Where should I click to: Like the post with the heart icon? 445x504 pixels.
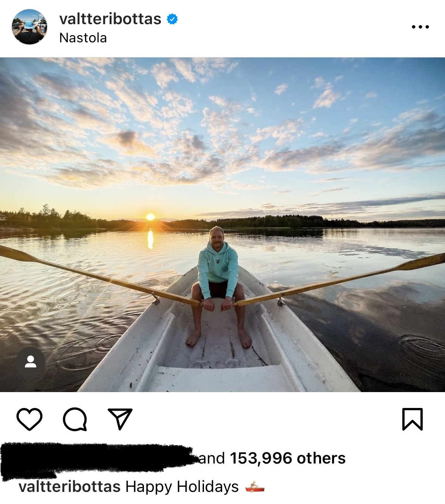coord(29,419)
